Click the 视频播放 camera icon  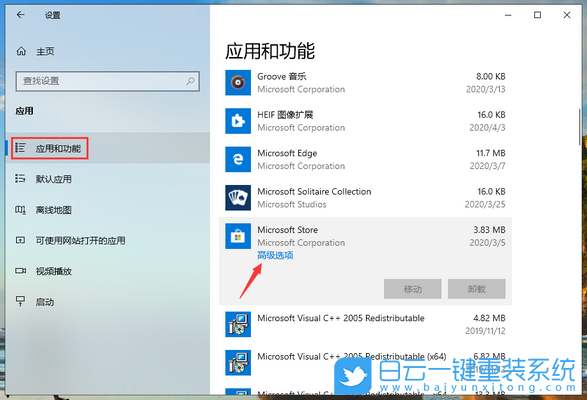click(20, 271)
